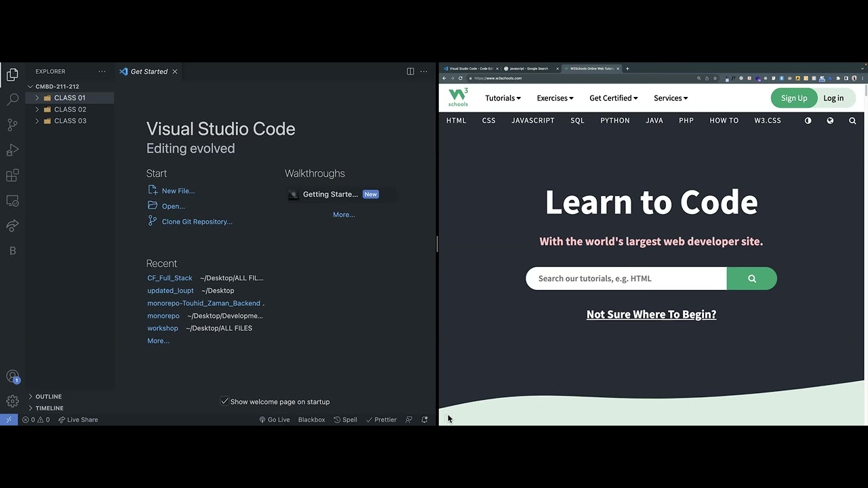
Task: Go to W3Schools home via logo
Action: tap(458, 98)
